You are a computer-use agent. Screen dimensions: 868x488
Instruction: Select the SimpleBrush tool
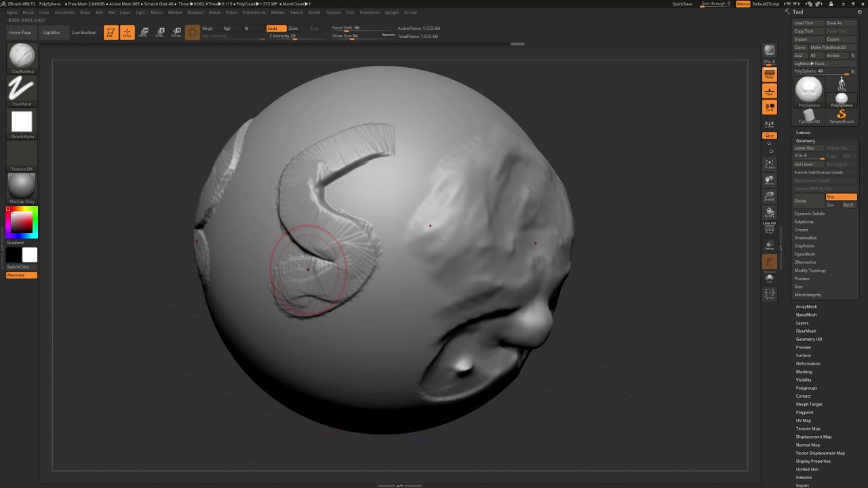coord(842,117)
